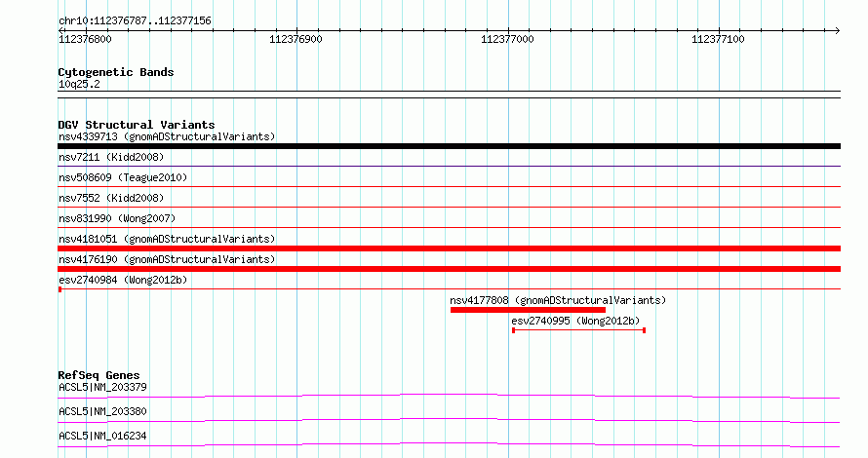Click the Cytogenetic Bands track title
This screenshot has height=458, width=868.
pos(116,72)
